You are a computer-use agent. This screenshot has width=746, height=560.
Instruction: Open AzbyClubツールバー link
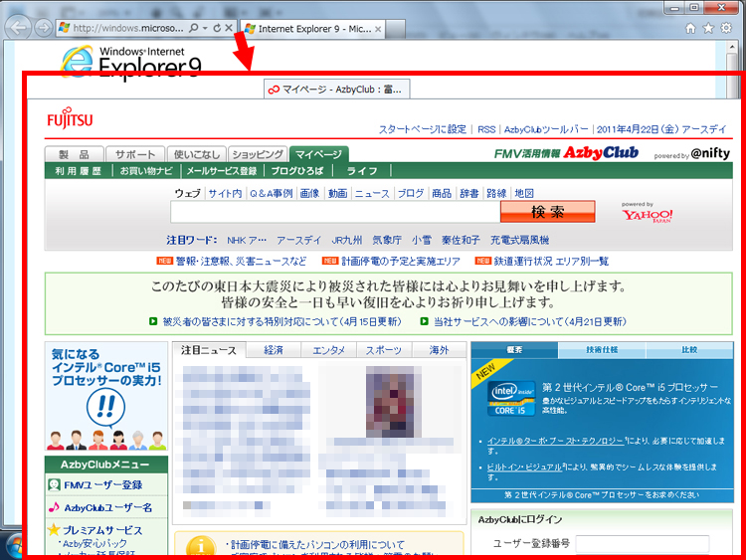tap(546, 129)
